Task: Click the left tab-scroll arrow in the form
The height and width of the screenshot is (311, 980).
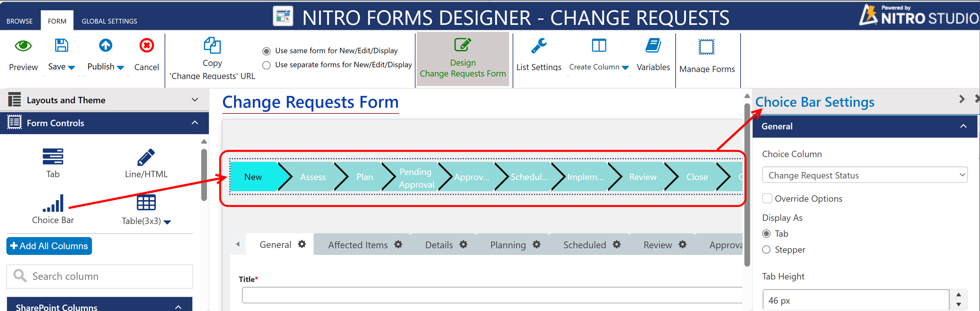Action: (238, 244)
